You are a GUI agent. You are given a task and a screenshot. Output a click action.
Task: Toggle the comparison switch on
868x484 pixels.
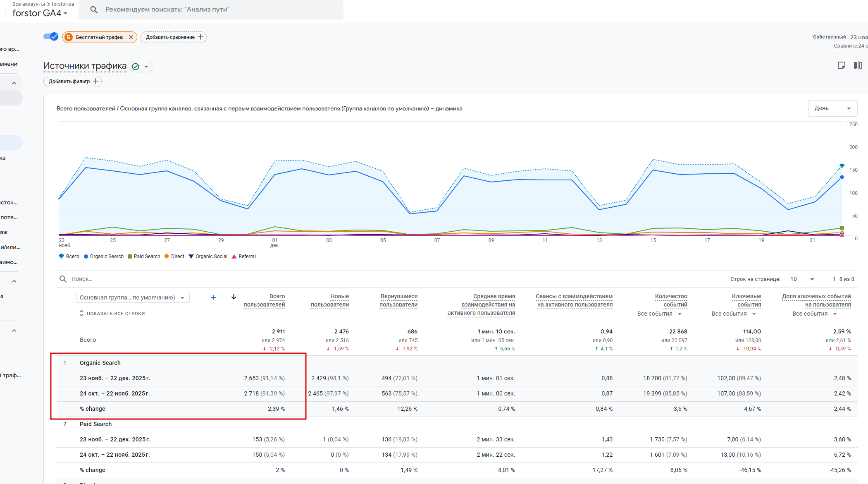point(51,36)
